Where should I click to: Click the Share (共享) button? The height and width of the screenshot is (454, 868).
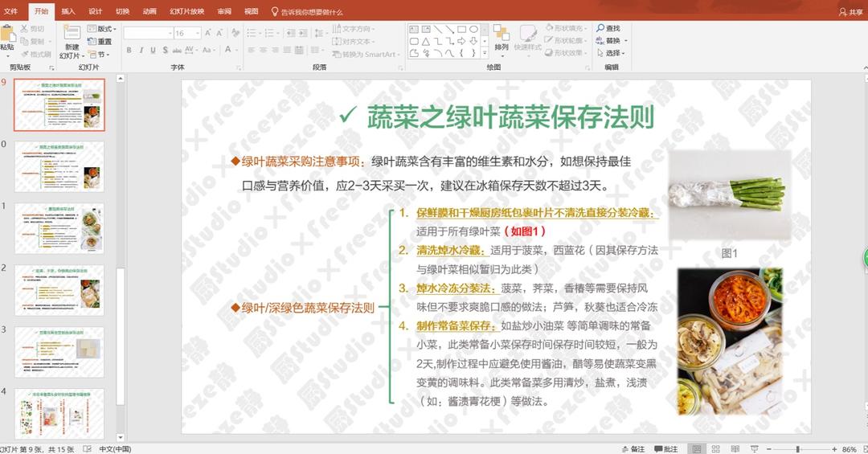coord(850,12)
